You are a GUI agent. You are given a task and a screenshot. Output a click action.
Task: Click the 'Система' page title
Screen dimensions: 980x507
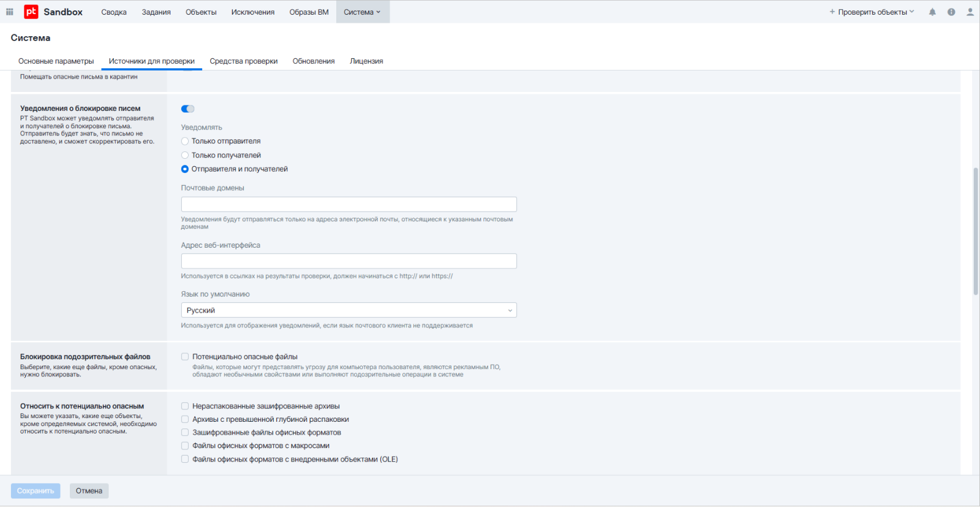coord(31,38)
